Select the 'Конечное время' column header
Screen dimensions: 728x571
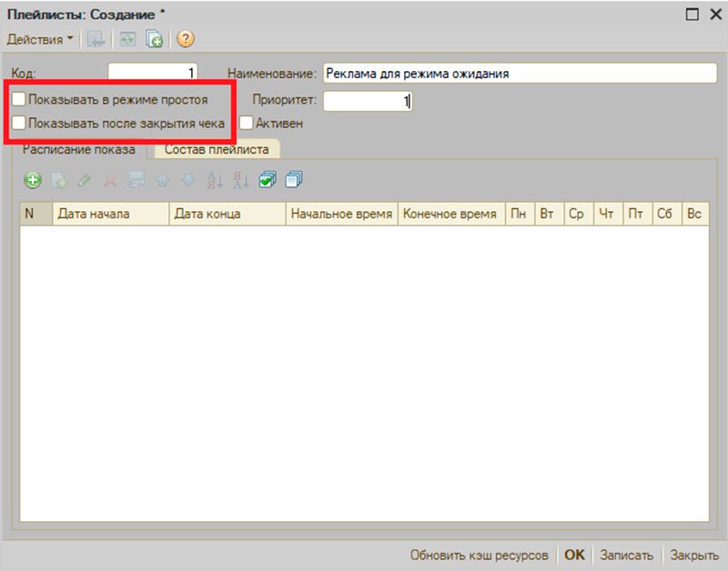pyautogui.click(x=451, y=214)
